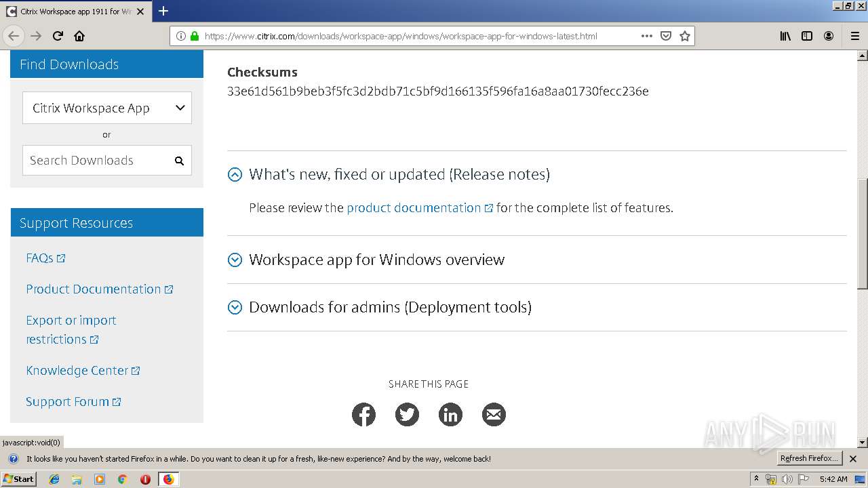Open Firefox Library panel

coord(785,36)
